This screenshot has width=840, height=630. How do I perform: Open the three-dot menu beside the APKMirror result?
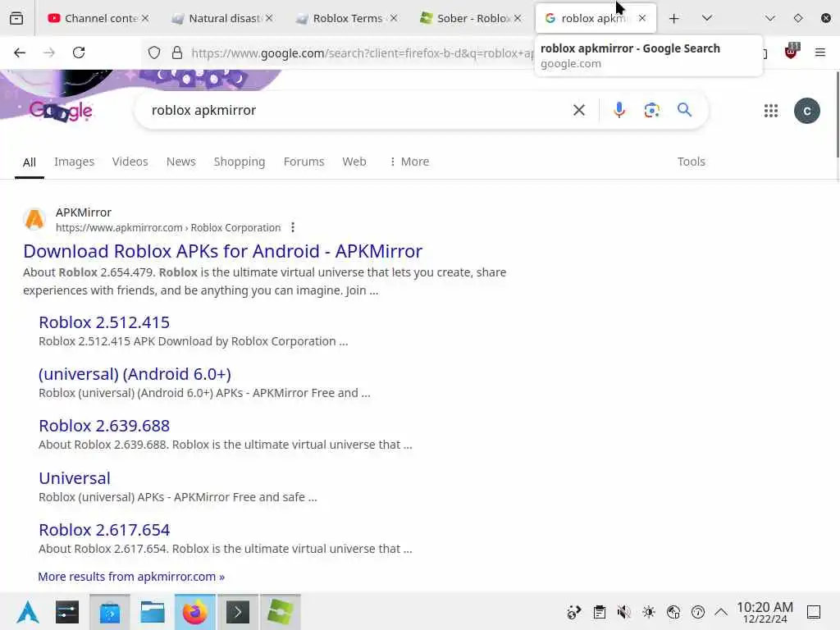293,228
